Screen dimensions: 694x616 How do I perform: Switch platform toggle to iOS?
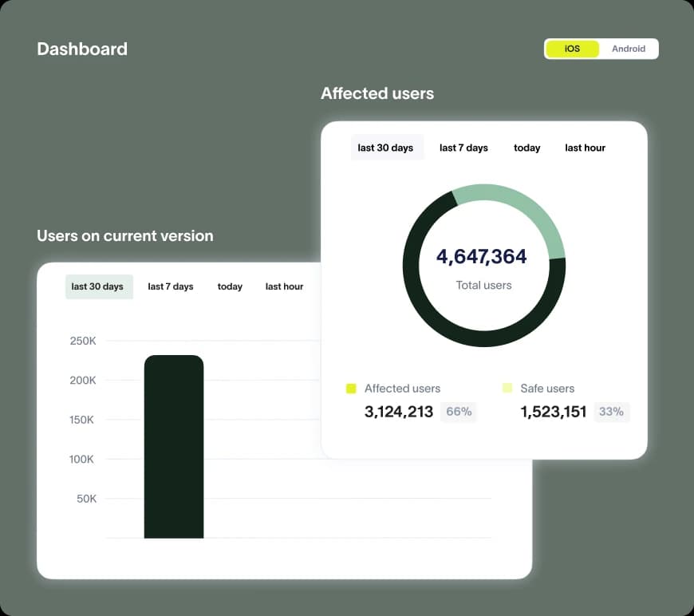[x=572, y=49]
